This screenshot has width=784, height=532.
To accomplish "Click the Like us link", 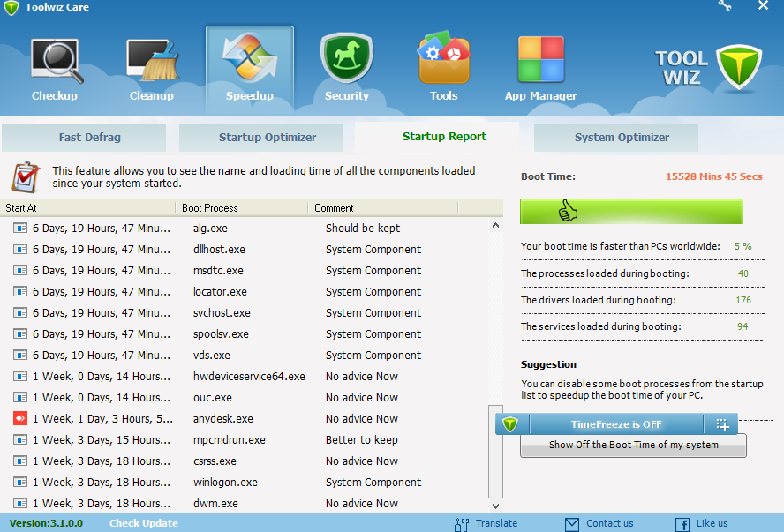I will coord(712,523).
